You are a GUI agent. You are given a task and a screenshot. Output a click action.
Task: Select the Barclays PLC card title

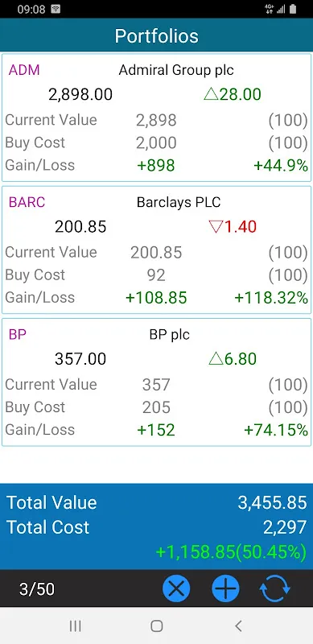179,203
